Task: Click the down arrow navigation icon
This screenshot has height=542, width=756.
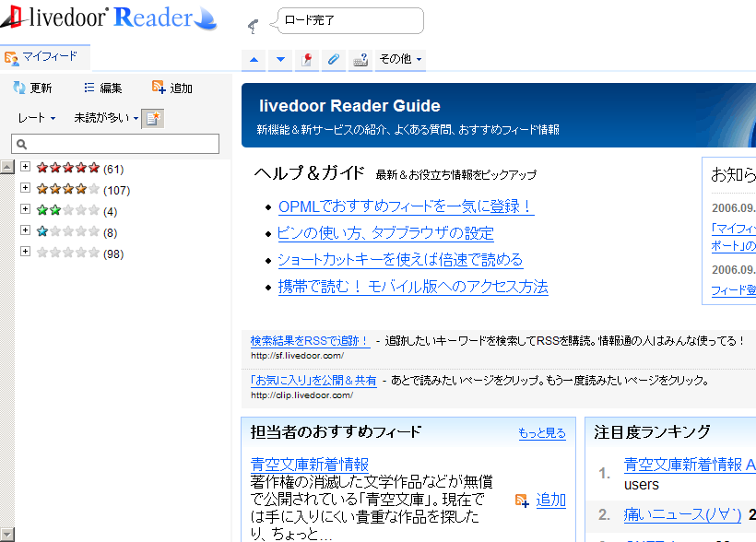Action: coord(279,59)
